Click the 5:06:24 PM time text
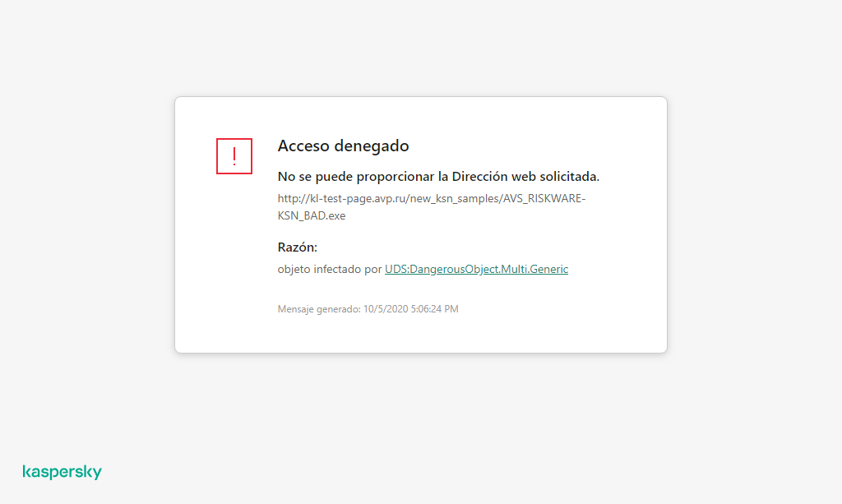Screen dimensions: 842x504 point(434,309)
